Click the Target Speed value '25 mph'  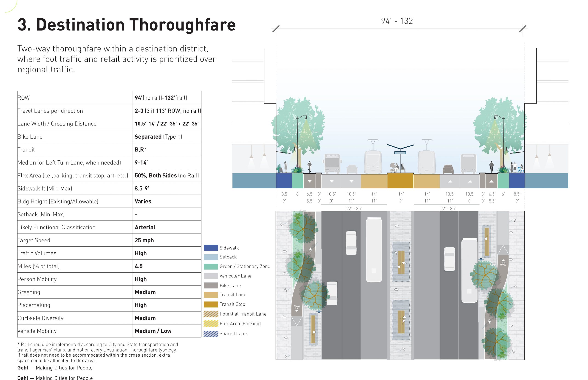(x=144, y=240)
